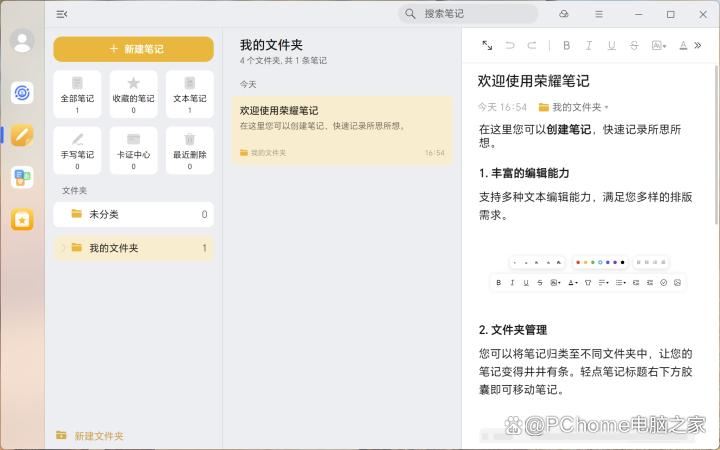Open the 我的文件夹 dropdown under the note title
Screen dimensions: 720x450
pos(574,107)
